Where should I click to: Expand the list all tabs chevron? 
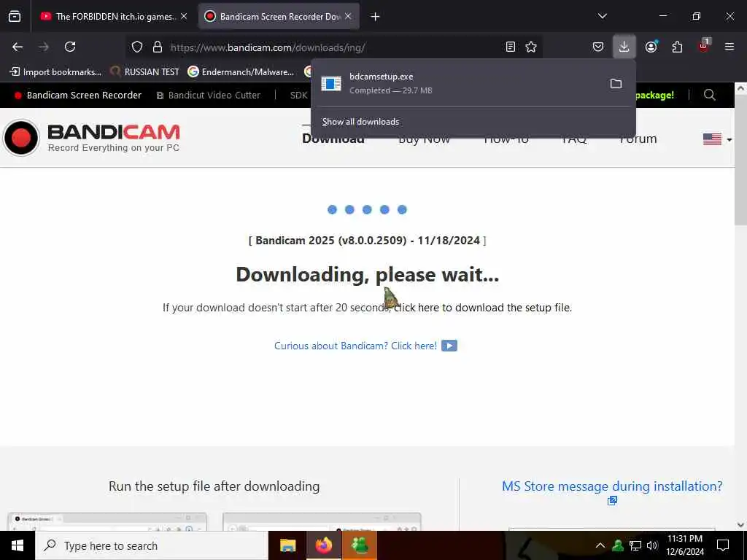pyautogui.click(x=603, y=16)
